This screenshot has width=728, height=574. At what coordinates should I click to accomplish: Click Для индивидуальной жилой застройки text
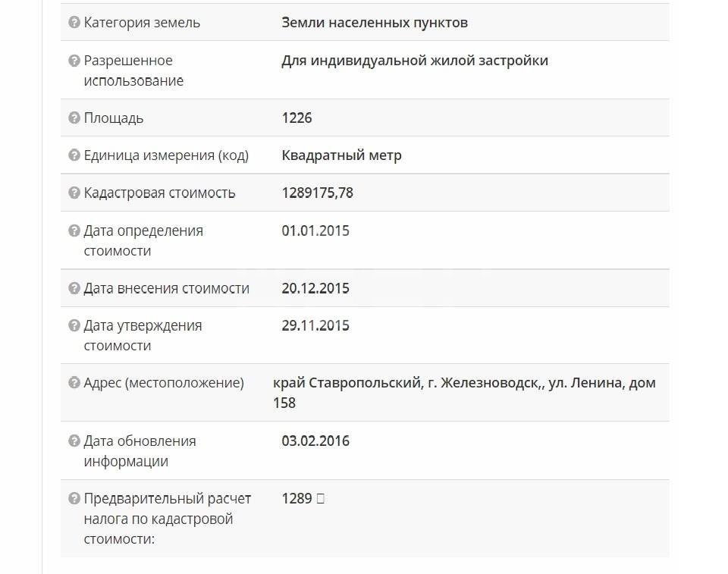414,61
